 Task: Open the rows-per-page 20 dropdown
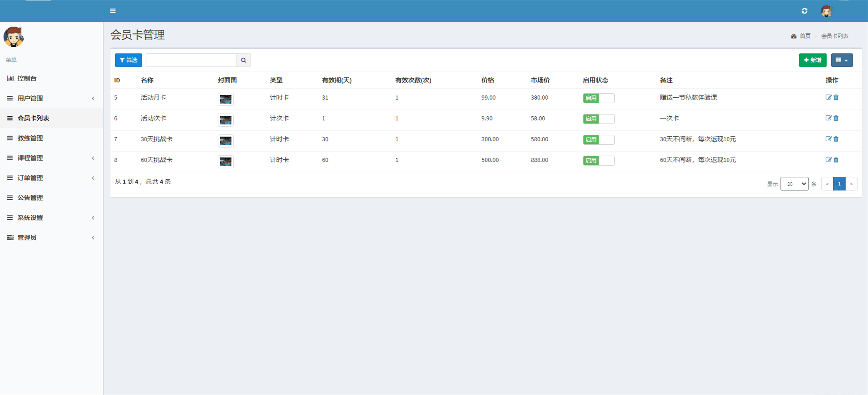[x=794, y=184]
